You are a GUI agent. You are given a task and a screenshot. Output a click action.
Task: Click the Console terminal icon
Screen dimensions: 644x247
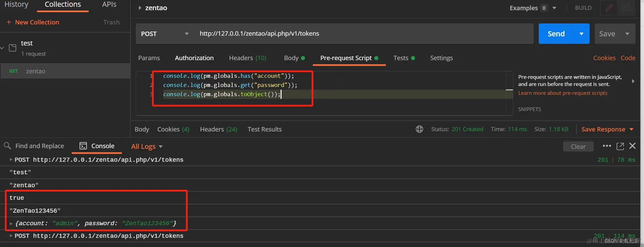(83, 146)
